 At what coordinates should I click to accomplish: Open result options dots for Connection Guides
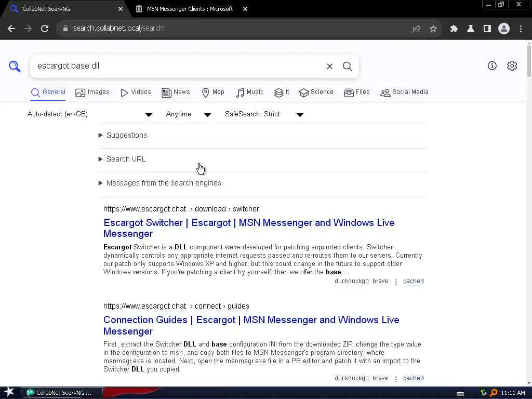395,379
